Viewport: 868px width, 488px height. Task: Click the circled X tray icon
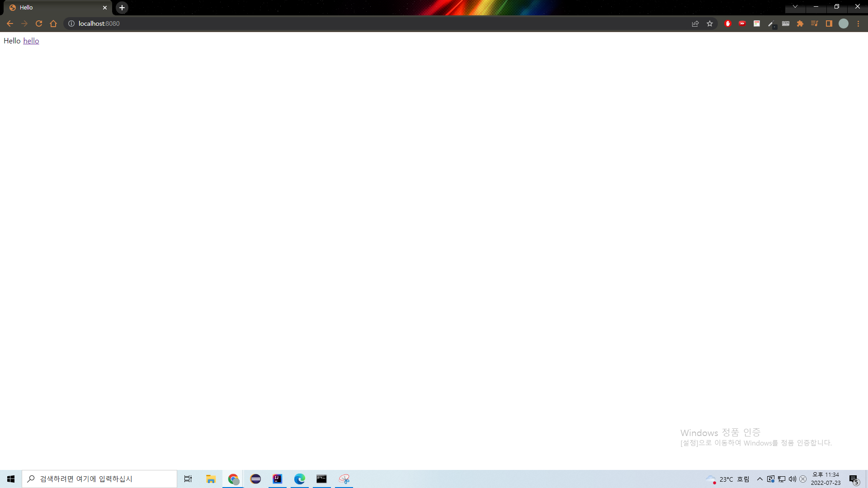(x=803, y=479)
